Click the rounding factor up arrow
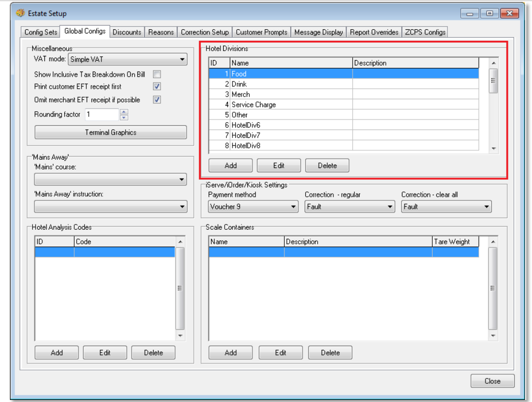The image size is (532, 402). 124,112
